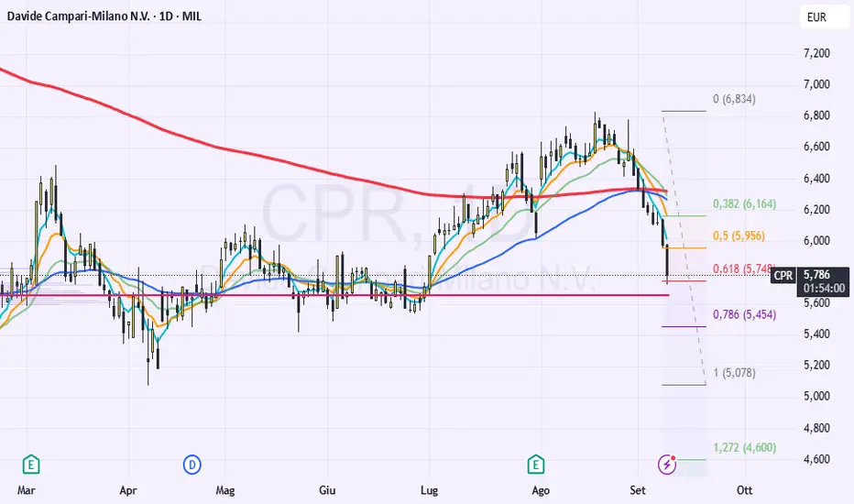
Task: Click the dividend D marker icon
Action: pos(192,465)
